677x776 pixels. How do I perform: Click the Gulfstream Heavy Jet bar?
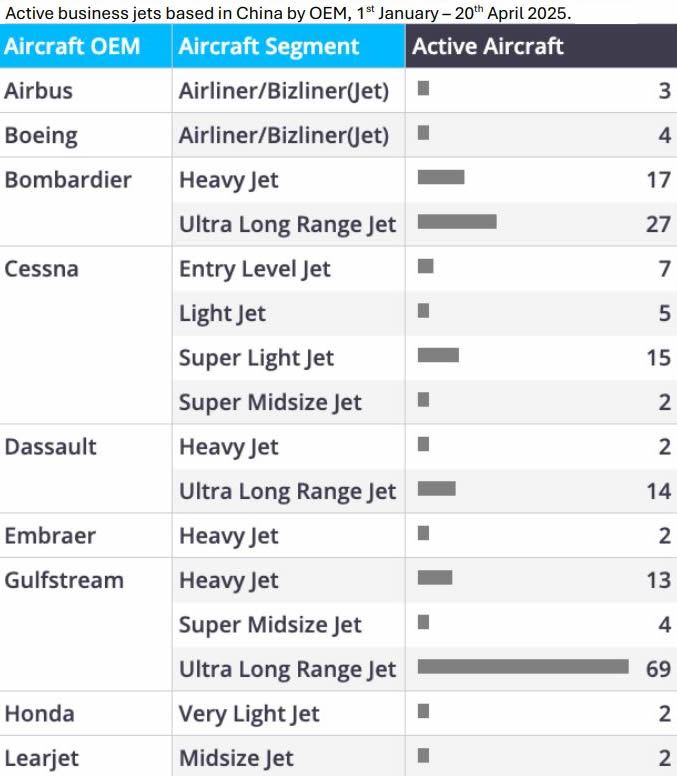435,578
